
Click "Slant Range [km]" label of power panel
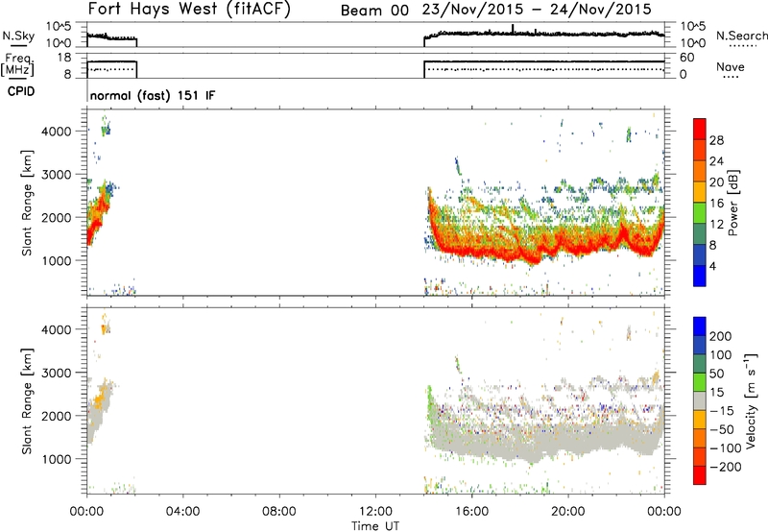click(x=27, y=203)
